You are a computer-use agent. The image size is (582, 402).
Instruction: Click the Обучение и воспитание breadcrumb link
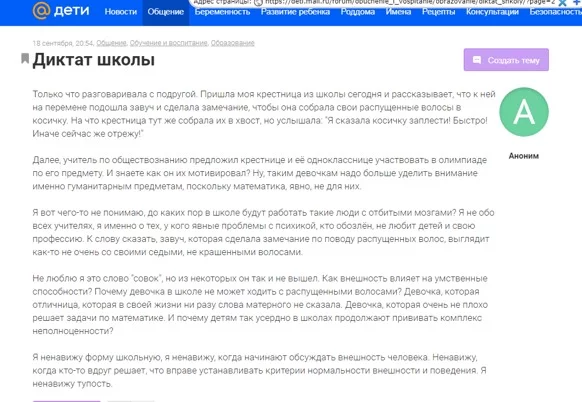169,43
